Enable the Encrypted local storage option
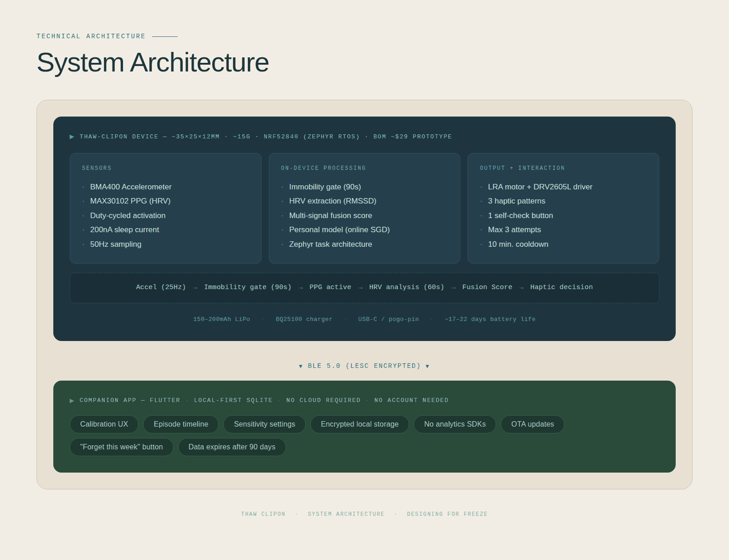Image resolution: width=729 pixels, height=560 pixels. coord(359,424)
